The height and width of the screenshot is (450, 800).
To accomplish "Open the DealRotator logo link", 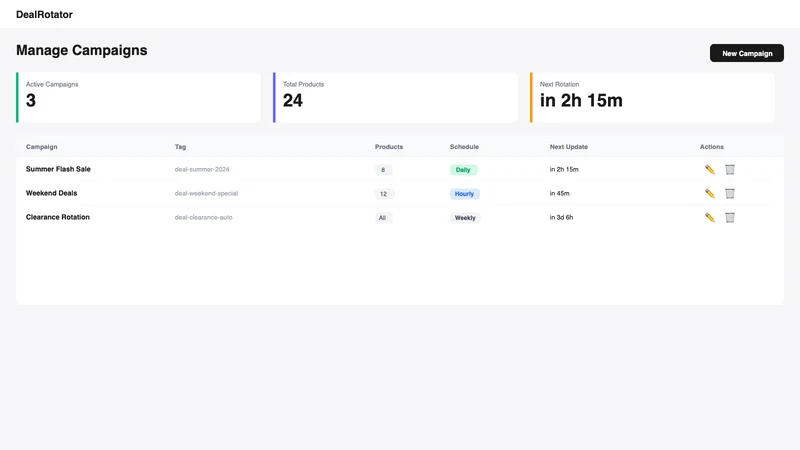I will 44,14.
